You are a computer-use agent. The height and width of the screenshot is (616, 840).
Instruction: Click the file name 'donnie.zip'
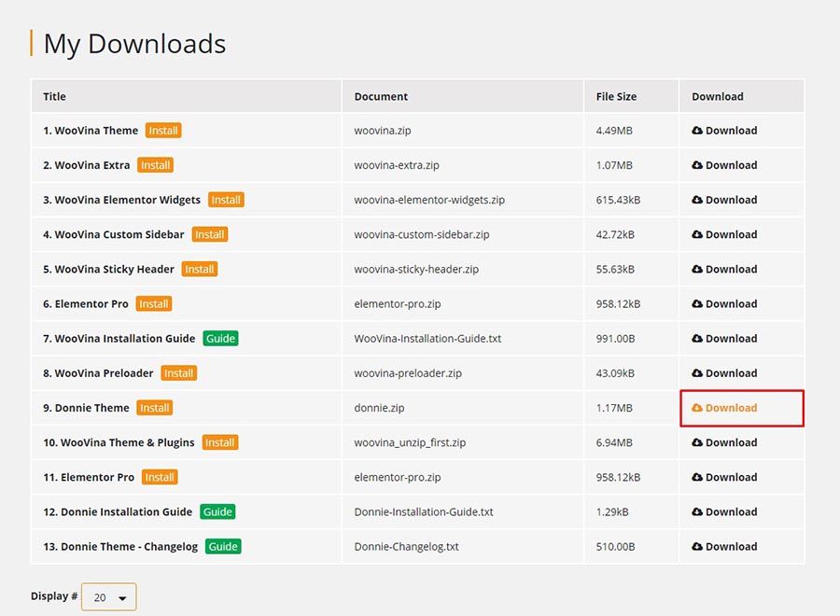tap(379, 408)
